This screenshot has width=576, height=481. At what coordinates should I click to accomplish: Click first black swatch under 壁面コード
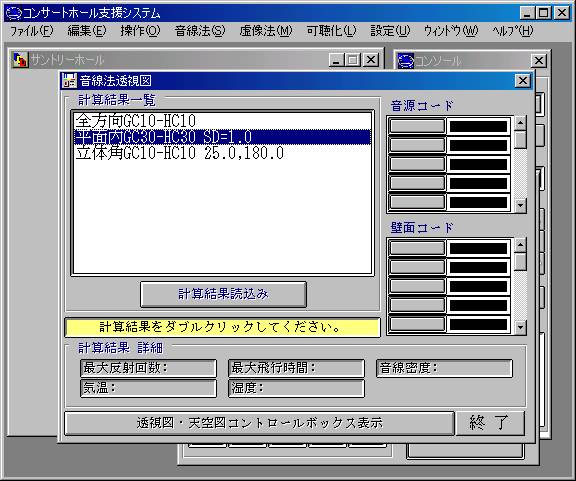pos(478,248)
